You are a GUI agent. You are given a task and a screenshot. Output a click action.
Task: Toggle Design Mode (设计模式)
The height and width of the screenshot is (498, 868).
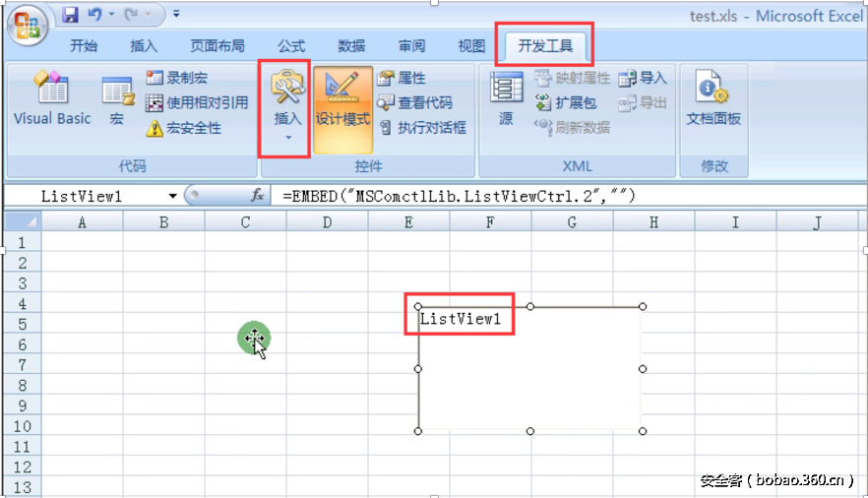click(x=342, y=109)
